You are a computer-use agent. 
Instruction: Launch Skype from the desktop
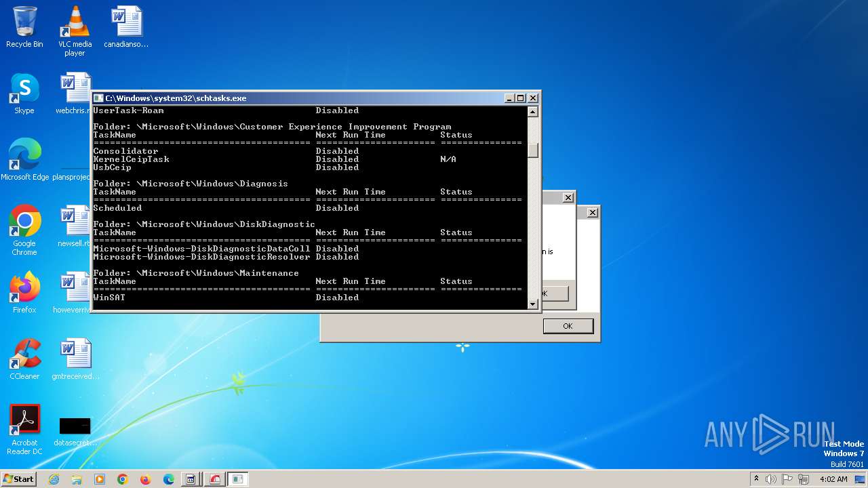tap(24, 94)
